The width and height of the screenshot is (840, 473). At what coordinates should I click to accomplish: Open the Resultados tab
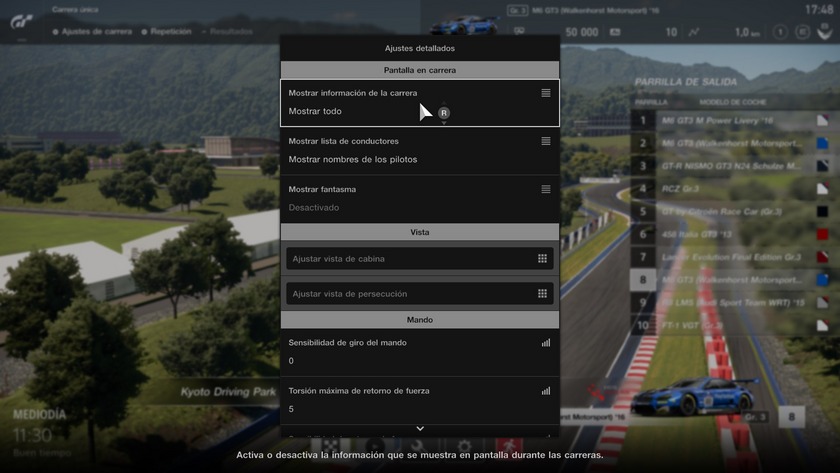click(227, 32)
